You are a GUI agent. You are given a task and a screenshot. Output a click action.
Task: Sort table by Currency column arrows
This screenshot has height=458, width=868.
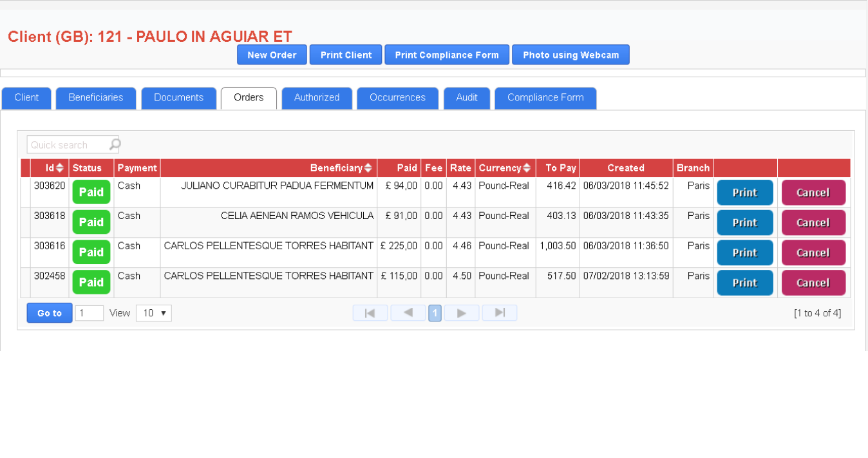[x=527, y=168]
